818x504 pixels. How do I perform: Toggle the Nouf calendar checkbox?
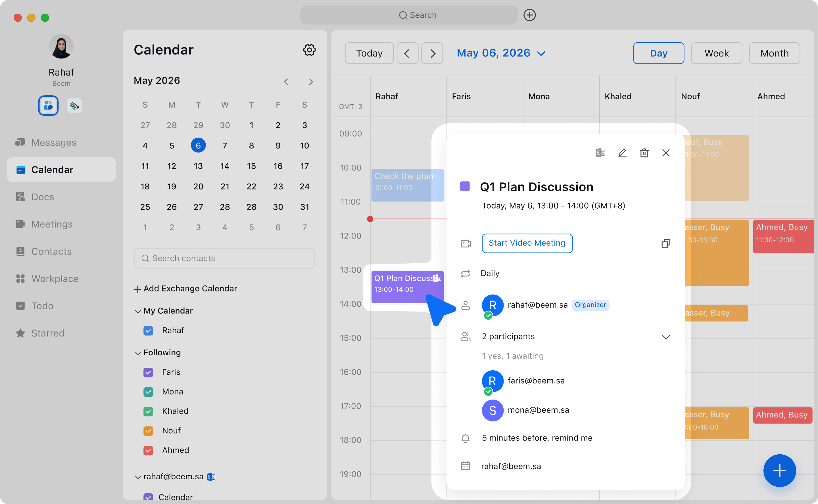[148, 431]
